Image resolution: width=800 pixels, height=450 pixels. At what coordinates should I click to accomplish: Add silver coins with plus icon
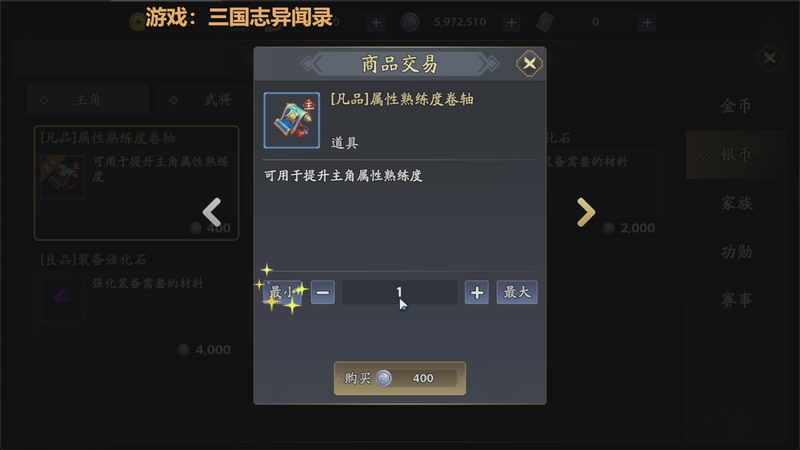(511, 22)
